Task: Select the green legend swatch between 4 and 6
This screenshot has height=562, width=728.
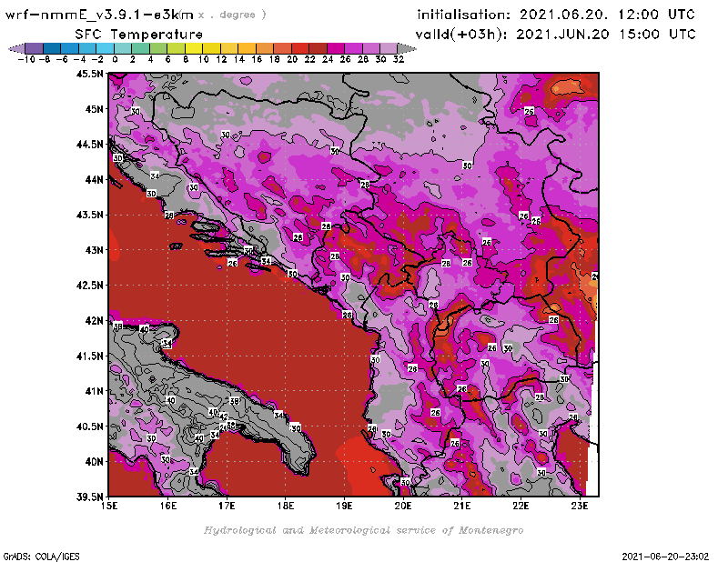Action: [158, 48]
